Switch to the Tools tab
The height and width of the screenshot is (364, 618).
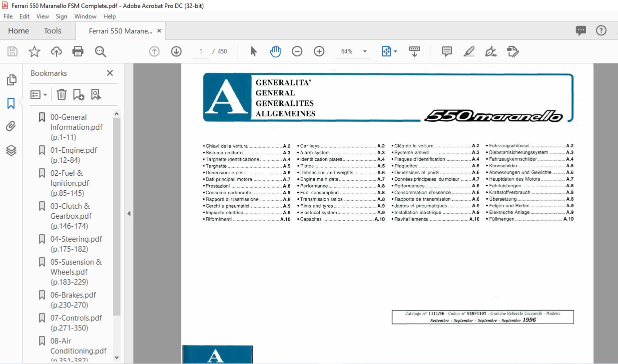(52, 30)
